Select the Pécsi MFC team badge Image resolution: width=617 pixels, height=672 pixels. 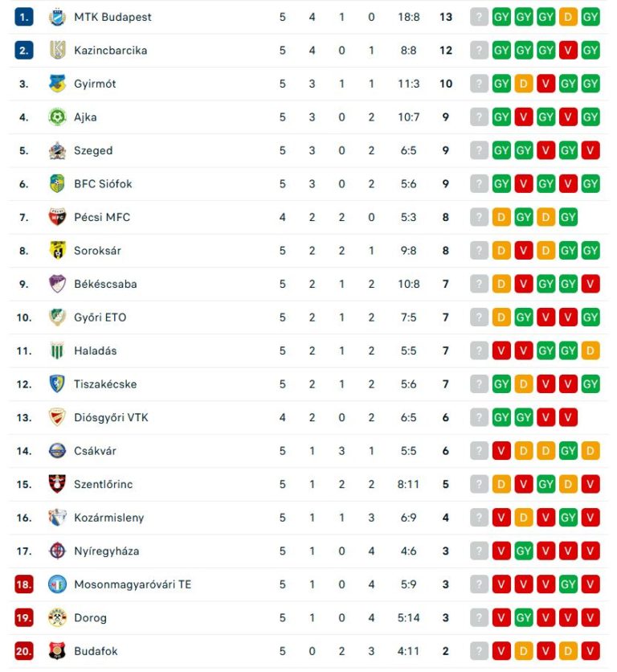(57, 217)
